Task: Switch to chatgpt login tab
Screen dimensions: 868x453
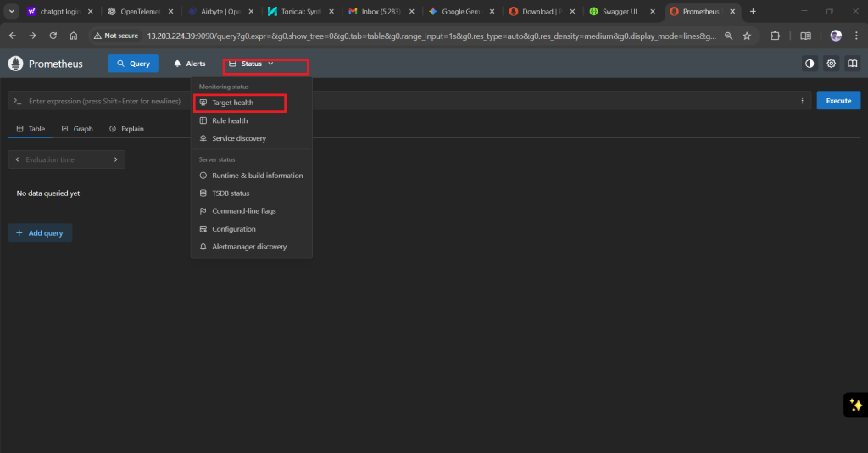Action: coord(60,11)
